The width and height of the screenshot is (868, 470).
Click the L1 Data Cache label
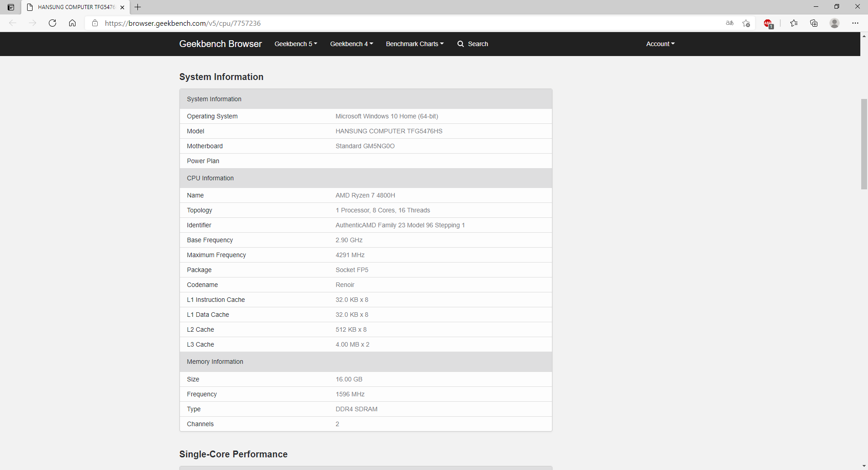208,315
